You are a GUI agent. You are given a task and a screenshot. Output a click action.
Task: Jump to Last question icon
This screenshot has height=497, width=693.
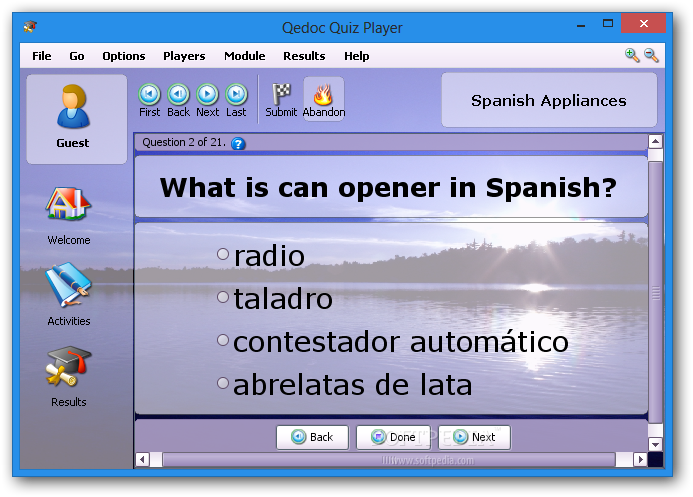pos(236,94)
